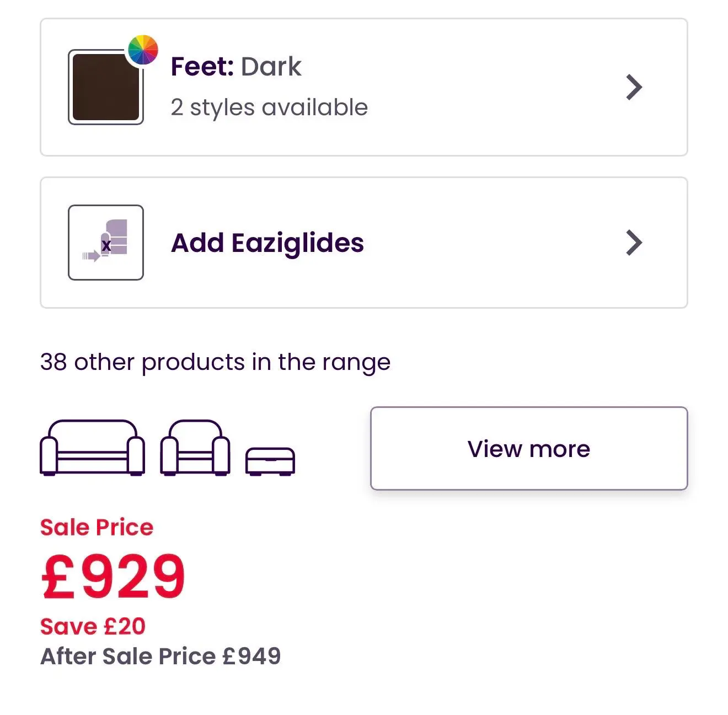The width and height of the screenshot is (728, 715).
Task: Click the £929 sale price
Action: [114, 577]
